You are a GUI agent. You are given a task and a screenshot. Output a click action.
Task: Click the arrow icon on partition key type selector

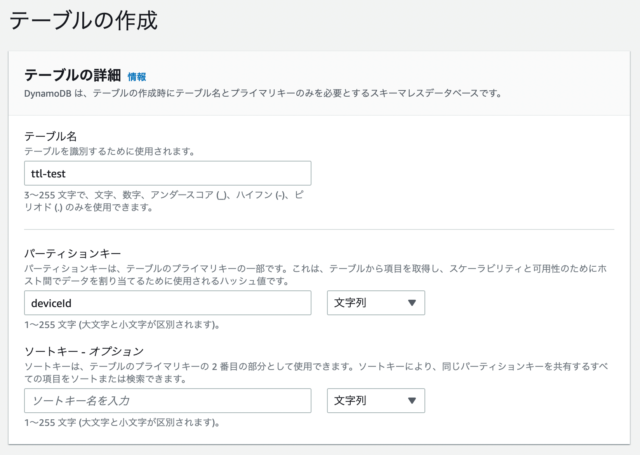411,303
